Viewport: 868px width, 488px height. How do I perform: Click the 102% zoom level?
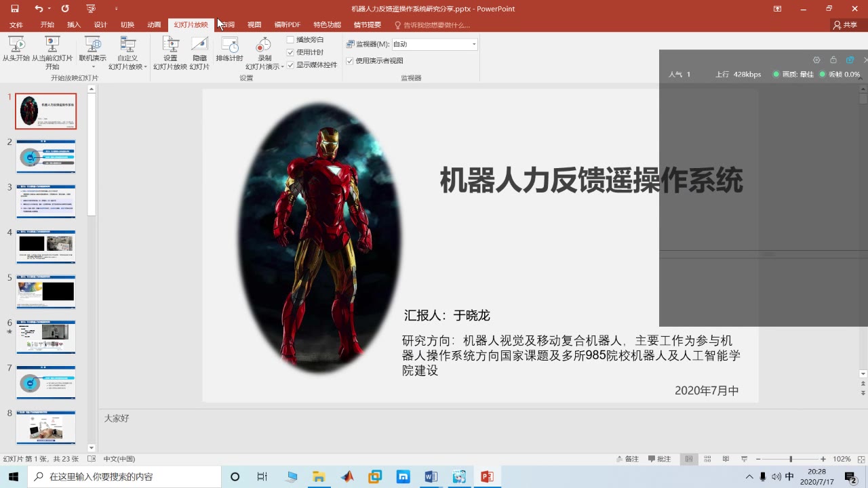coord(842,459)
